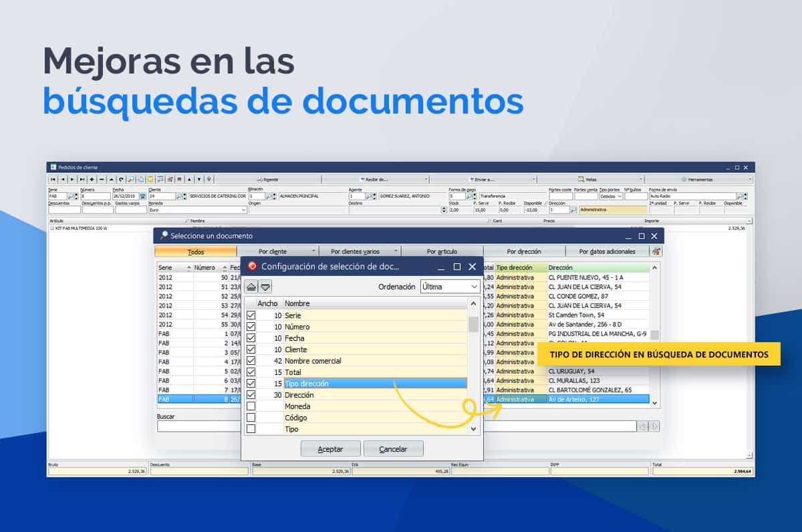Expand the Moneda Euro combo box
Screen dimensions: 802x532
click(x=243, y=210)
